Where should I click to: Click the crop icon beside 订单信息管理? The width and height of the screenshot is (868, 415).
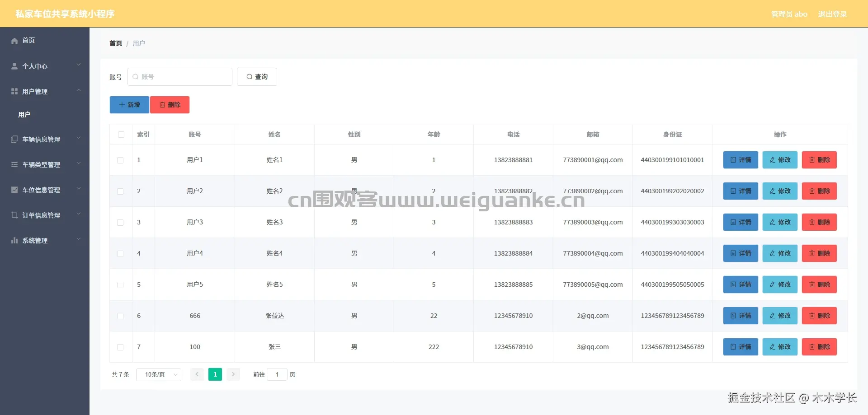tap(14, 215)
